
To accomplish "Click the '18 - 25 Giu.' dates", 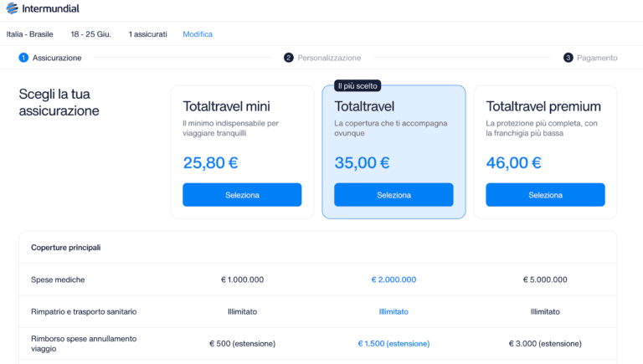I will click(x=90, y=34).
